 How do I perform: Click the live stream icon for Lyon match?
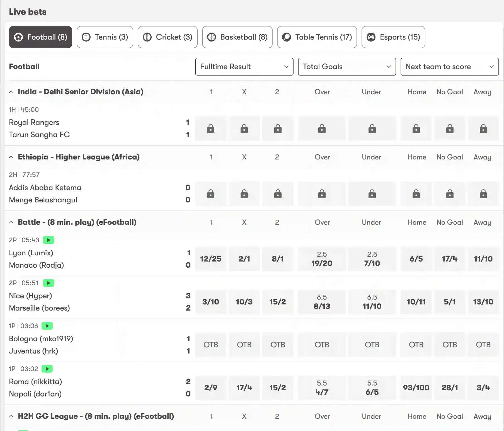click(x=49, y=240)
